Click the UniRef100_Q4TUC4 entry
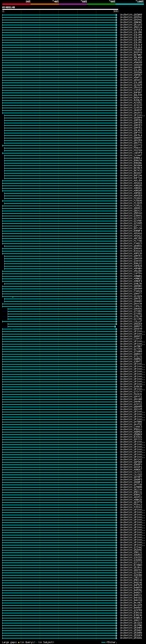 (131, 30)
